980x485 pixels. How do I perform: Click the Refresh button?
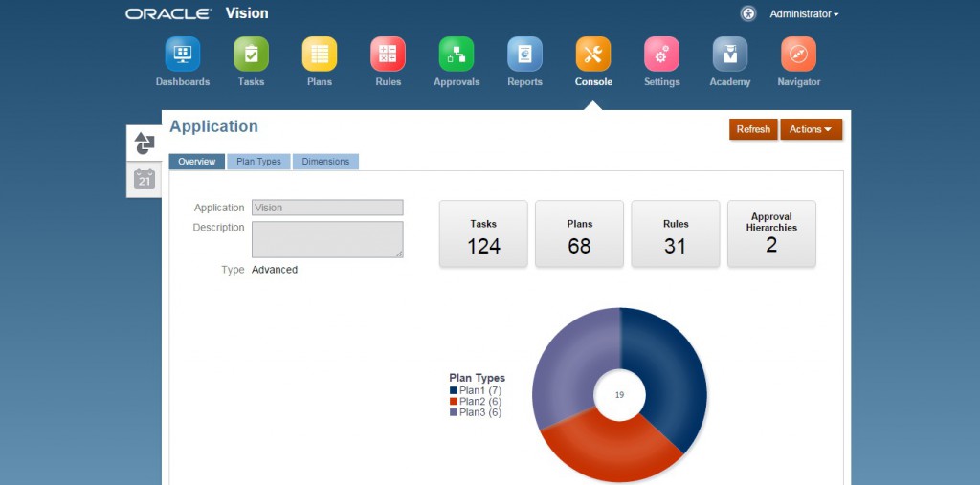pyautogui.click(x=753, y=129)
